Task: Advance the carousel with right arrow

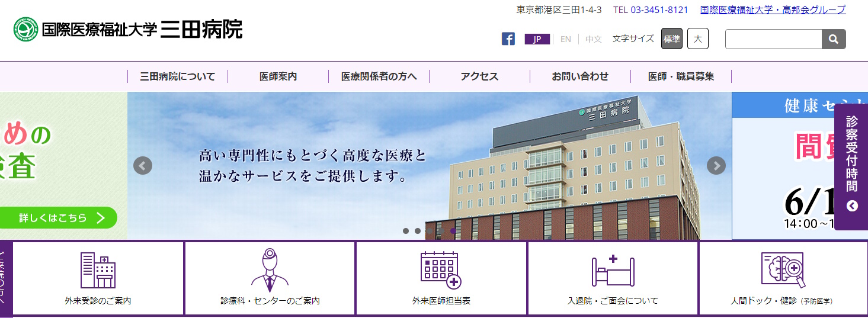Action: coord(716,165)
